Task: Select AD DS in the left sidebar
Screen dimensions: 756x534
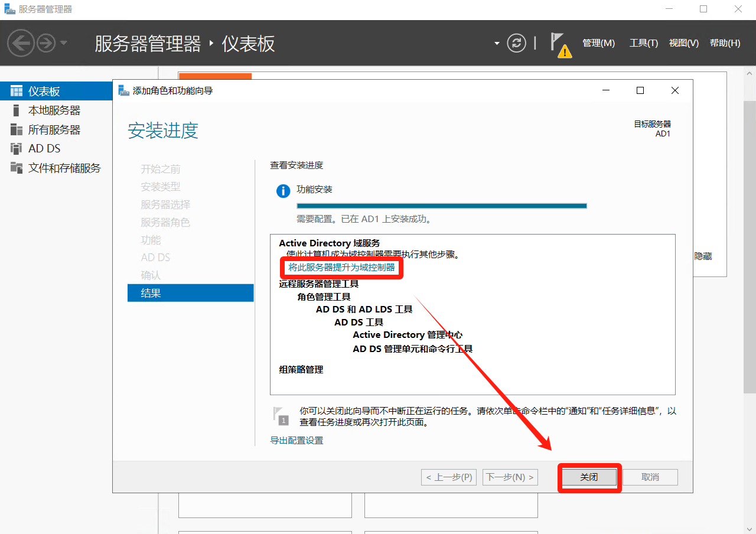Action: click(x=44, y=148)
